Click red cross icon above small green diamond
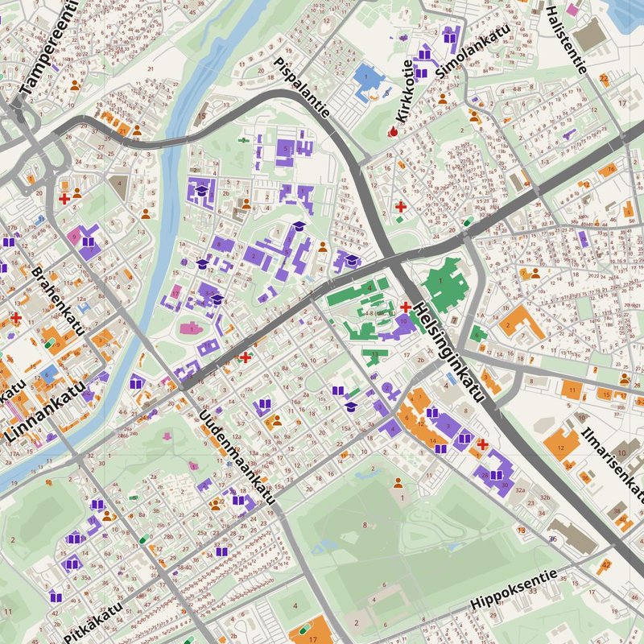The height and width of the screenshot is (644, 644). point(401,207)
